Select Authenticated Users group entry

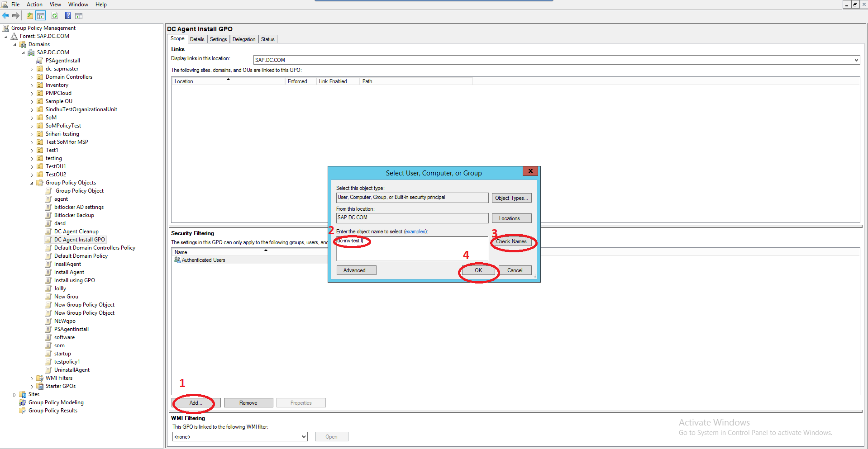click(x=203, y=260)
